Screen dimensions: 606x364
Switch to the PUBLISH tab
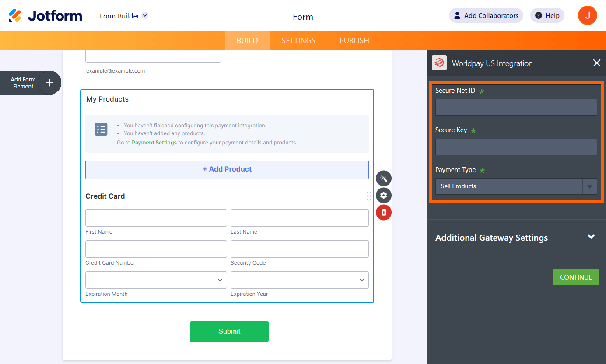pyautogui.click(x=354, y=40)
